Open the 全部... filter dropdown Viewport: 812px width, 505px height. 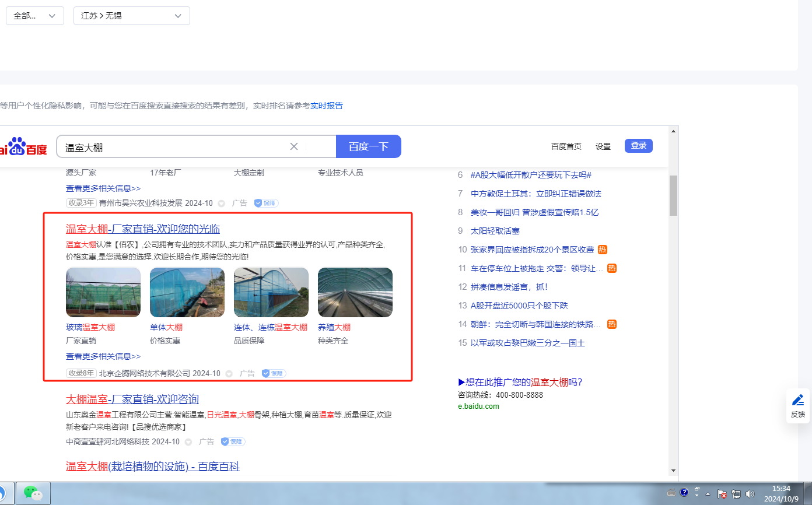pyautogui.click(x=35, y=16)
